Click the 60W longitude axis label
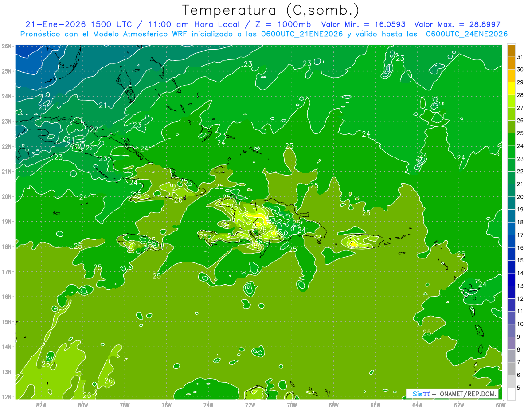 501,405
